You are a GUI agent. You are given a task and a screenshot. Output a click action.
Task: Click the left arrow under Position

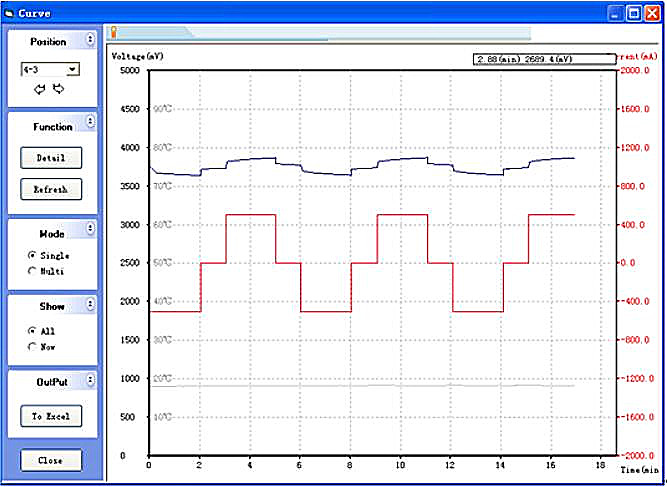(40, 89)
